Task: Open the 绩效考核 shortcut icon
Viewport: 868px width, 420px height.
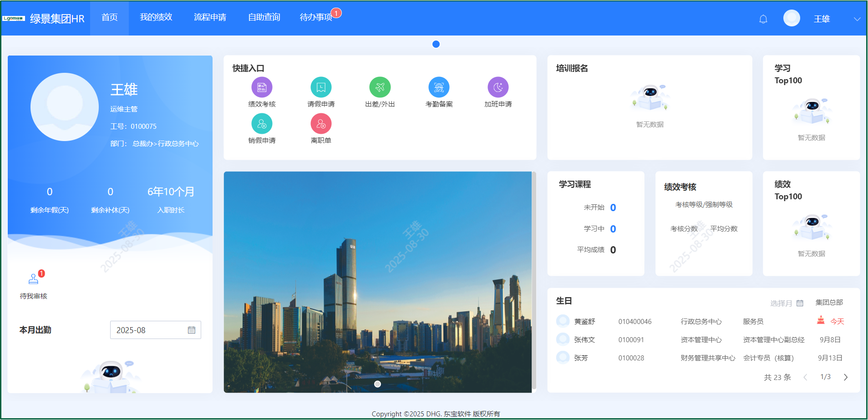Action: point(262,87)
